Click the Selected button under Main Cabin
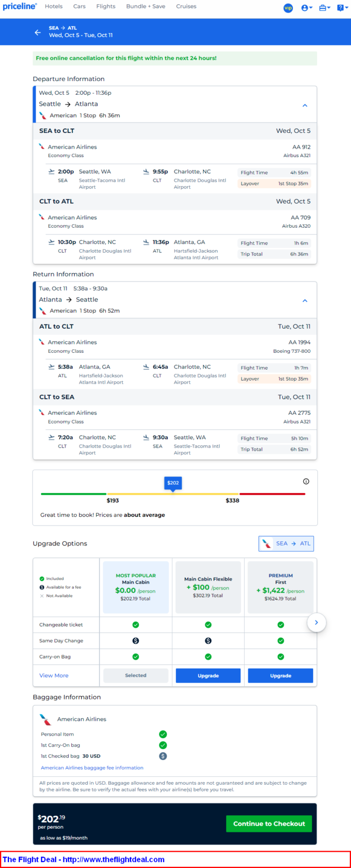 click(136, 675)
